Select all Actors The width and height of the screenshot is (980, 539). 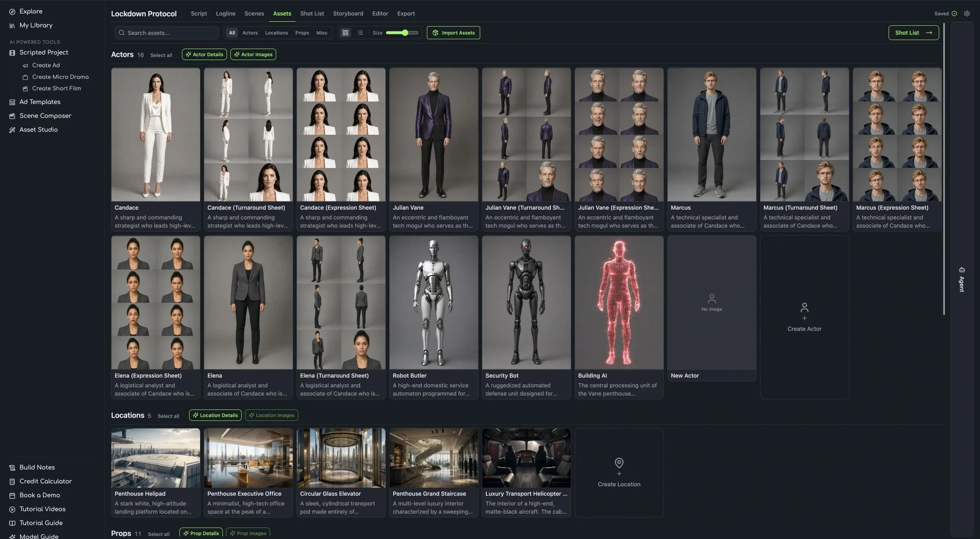(161, 55)
